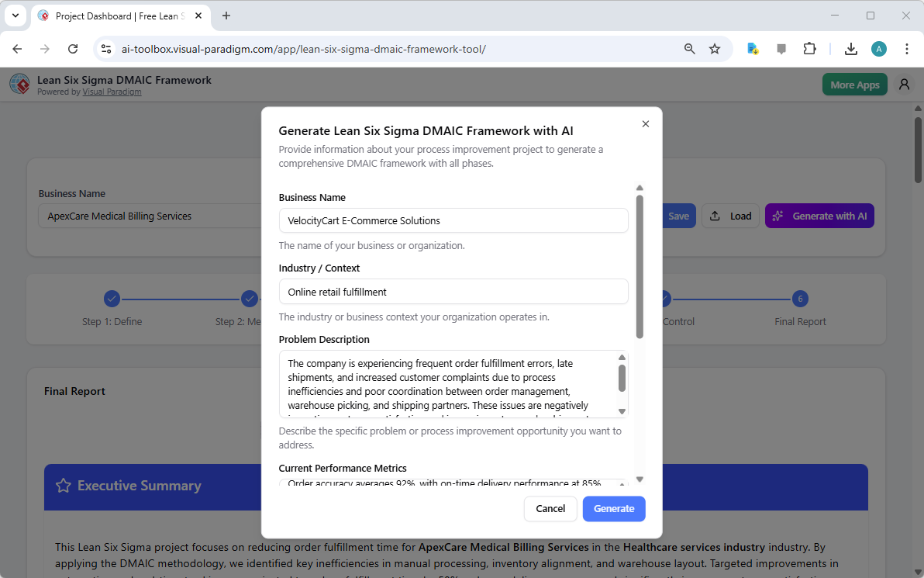Click the Visual Paradigm logo
This screenshot has width=924, height=578.
pos(19,84)
